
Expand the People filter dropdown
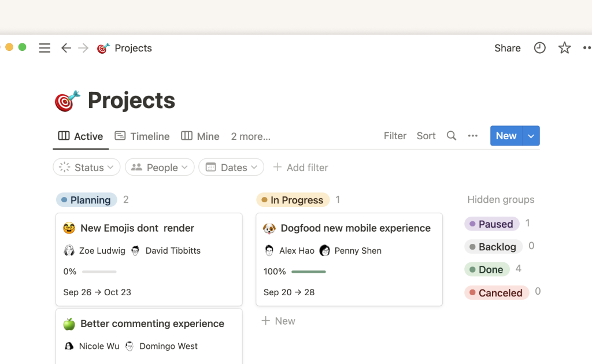[160, 168]
